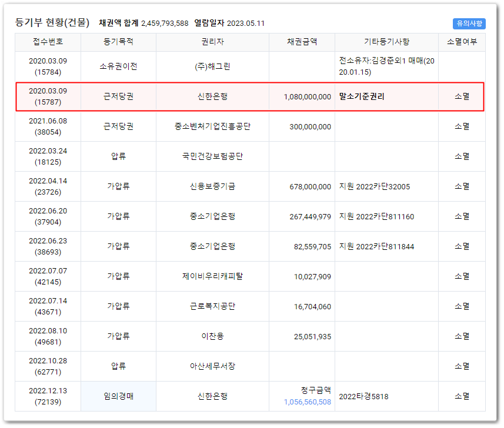Image resolution: width=504 pixels, height=428 pixels.
Task: Select 소멸 status in 임의경매 row
Action: pos(462,396)
